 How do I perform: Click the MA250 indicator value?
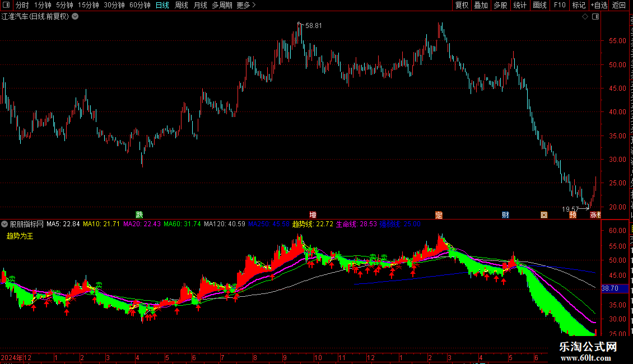[268, 224]
